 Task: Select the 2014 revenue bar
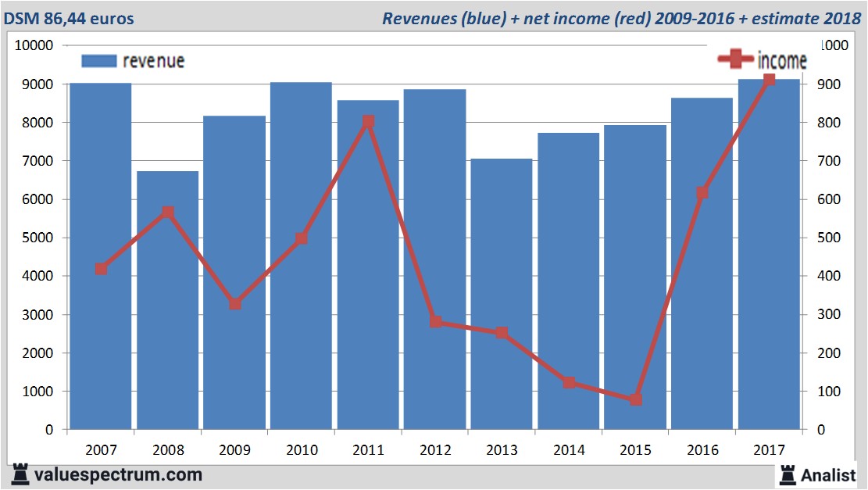(569, 281)
